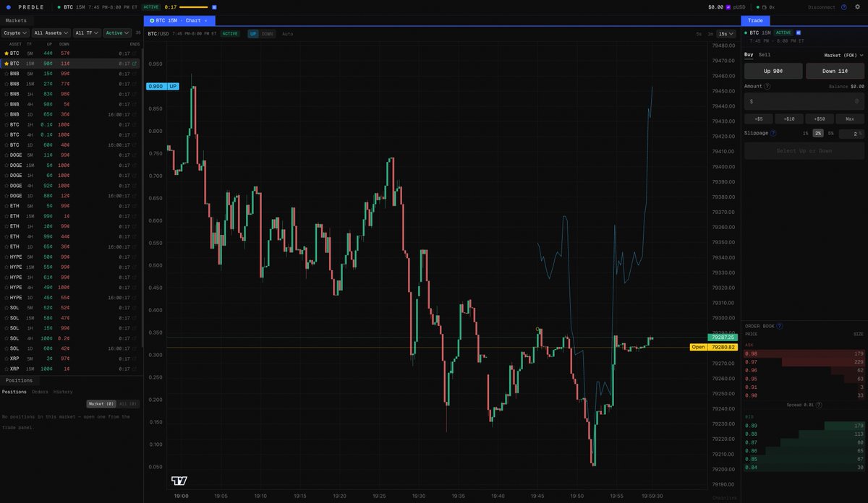This screenshot has height=503, width=868.
Task: Open the Orders sub-tab
Action: [x=40, y=392]
